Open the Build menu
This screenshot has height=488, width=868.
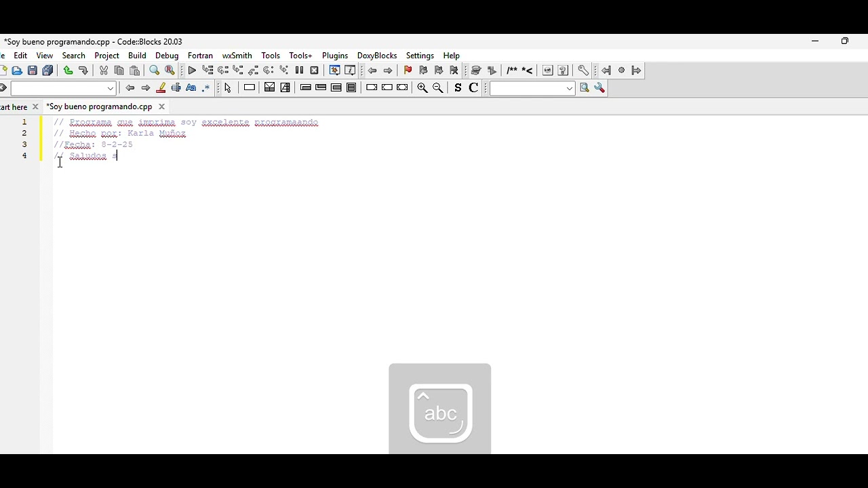coord(137,56)
